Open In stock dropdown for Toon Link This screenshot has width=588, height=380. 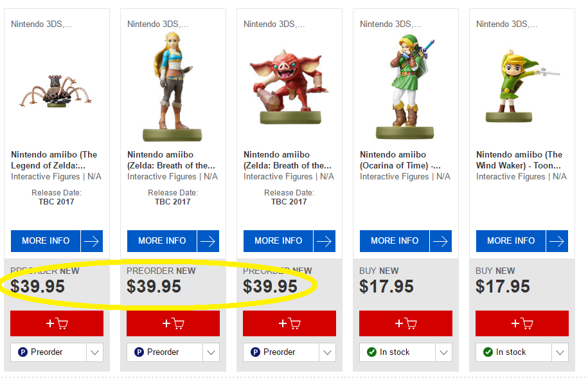pyautogui.click(x=560, y=352)
